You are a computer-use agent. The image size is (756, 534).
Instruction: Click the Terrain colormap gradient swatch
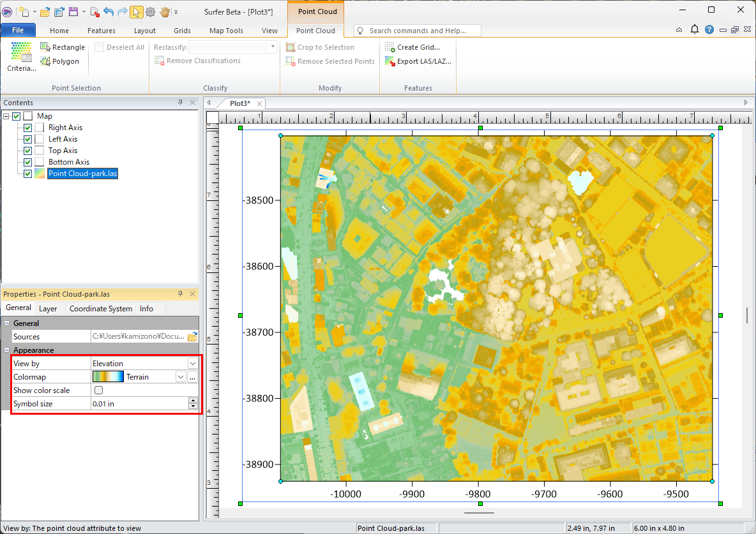[x=108, y=377]
